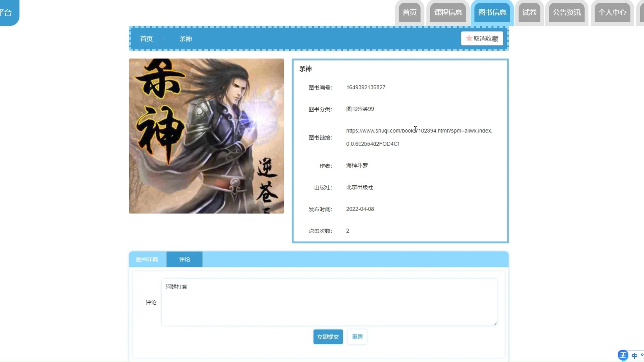Click 杀神 in the breadcrumb
644x362 pixels.
185,39
